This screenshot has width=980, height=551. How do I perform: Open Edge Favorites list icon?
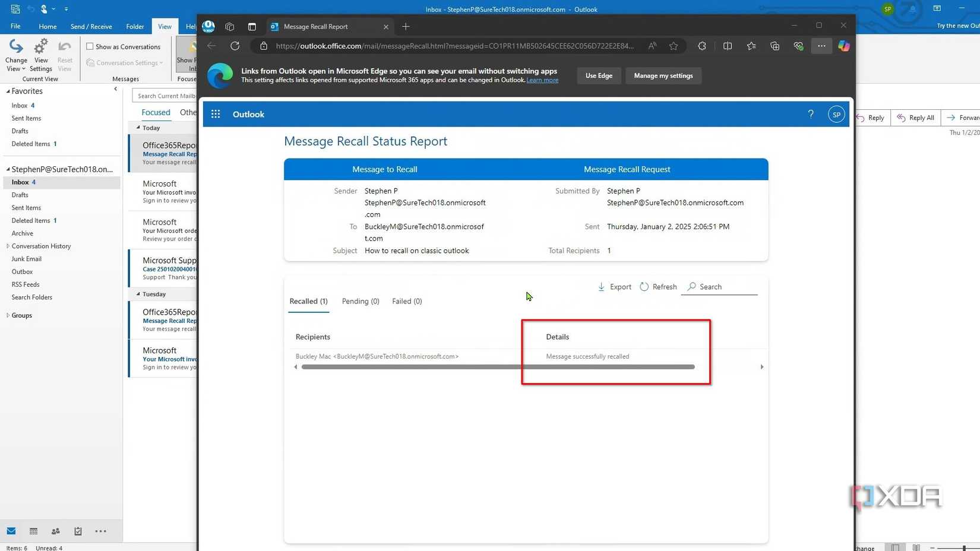pos(751,46)
